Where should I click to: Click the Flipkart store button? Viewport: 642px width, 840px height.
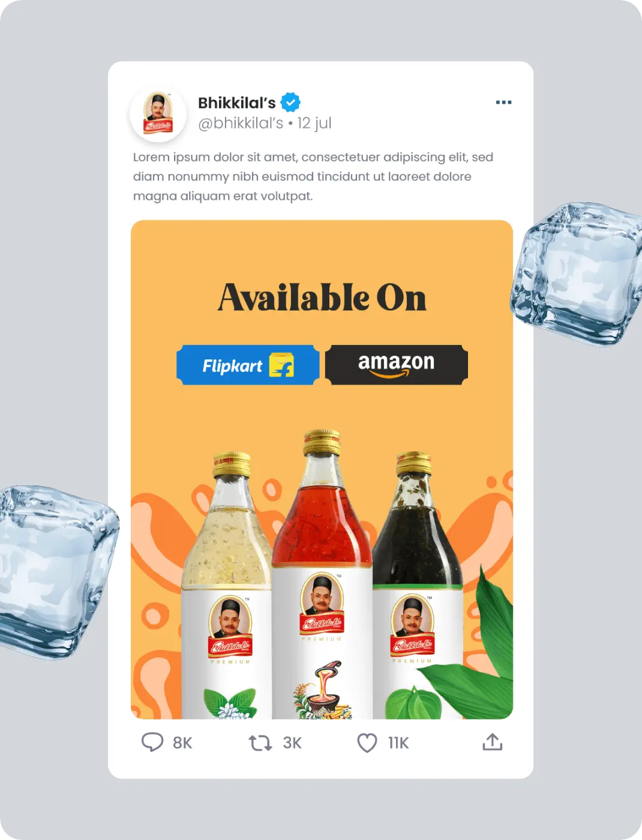[248, 365]
